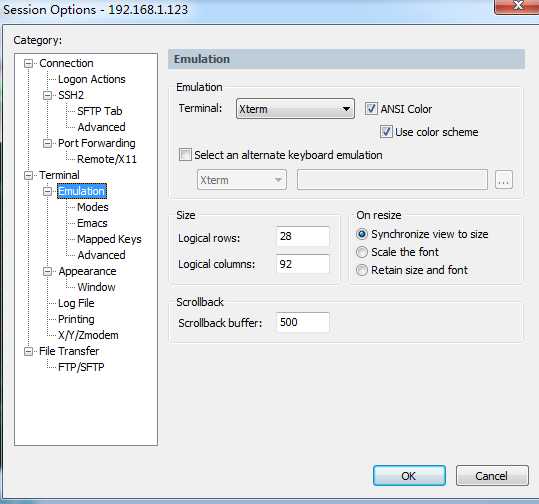
Task: Select Port Forwarding category
Action: click(97, 143)
